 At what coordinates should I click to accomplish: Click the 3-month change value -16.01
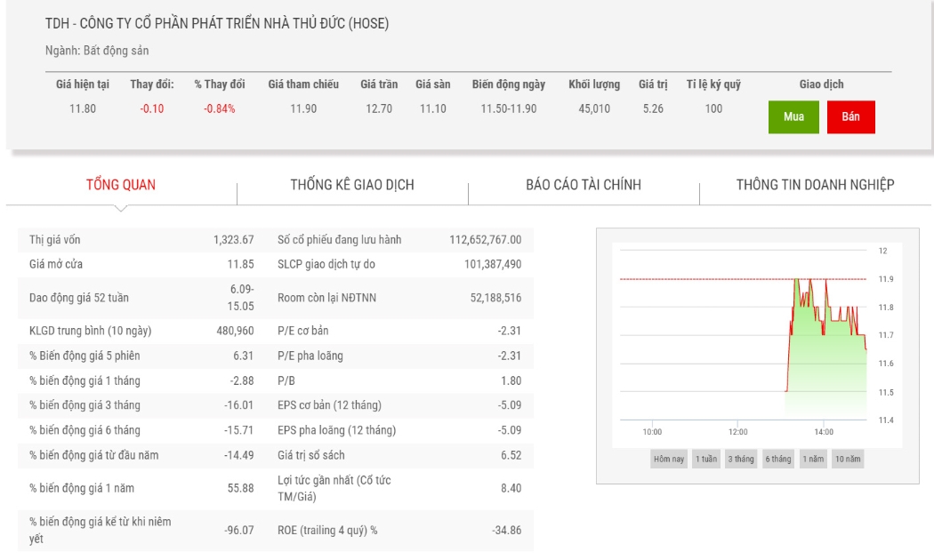click(239, 405)
